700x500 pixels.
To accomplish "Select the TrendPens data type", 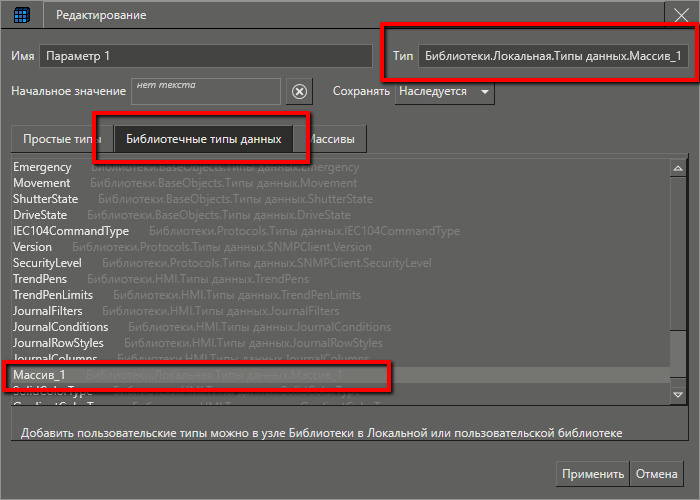I will pos(41,279).
